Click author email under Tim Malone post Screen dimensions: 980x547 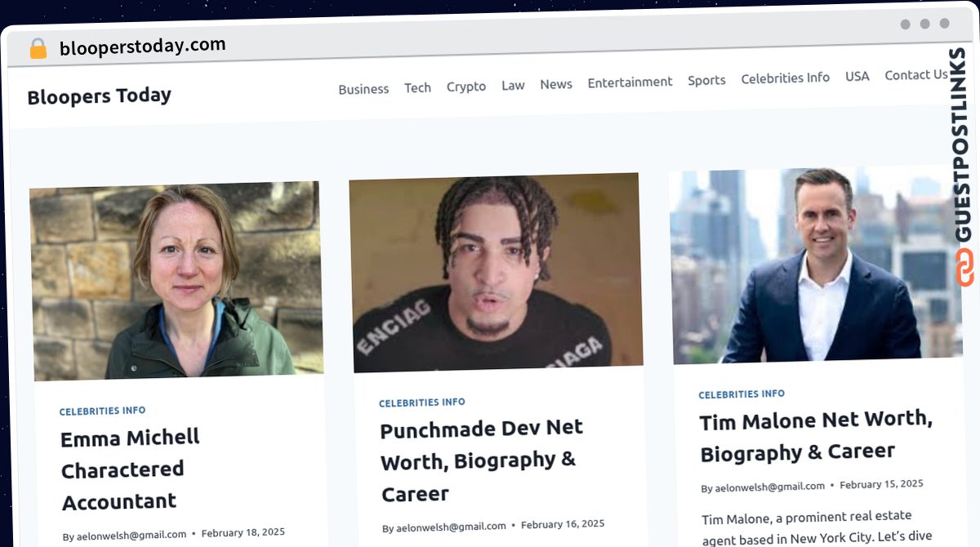770,487
